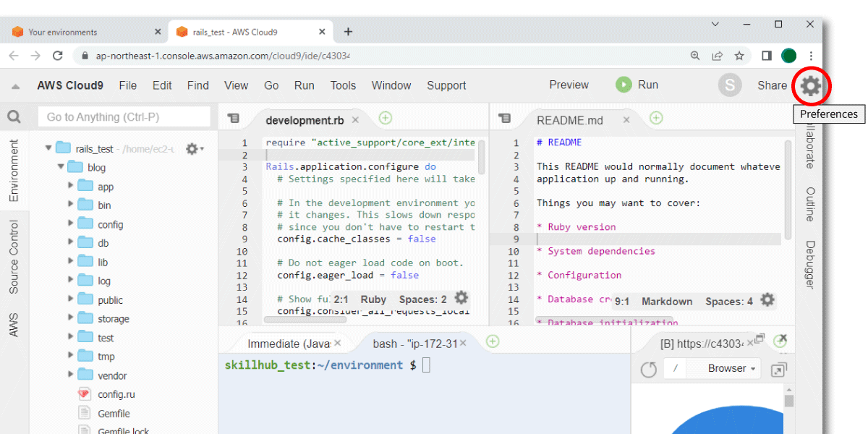Open a new Chrome tab
Viewport: 868px width, 434px height.
click(x=348, y=32)
